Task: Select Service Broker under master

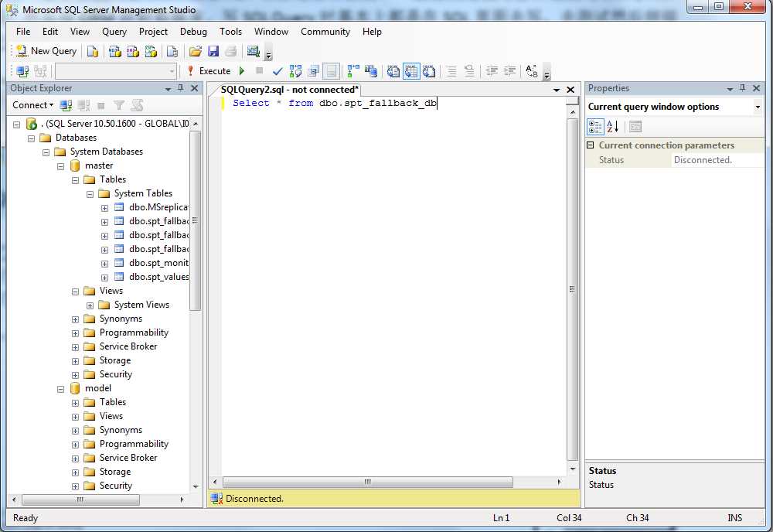Action: 128,346
